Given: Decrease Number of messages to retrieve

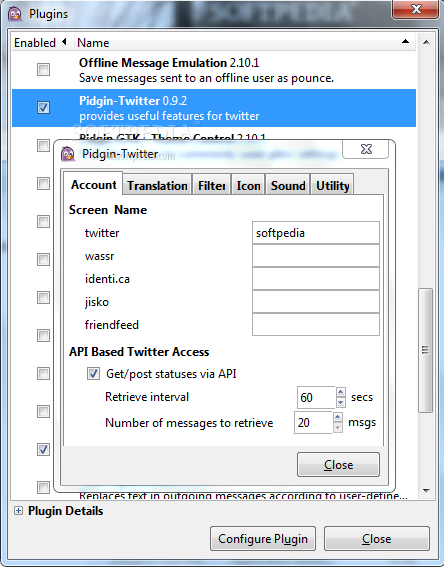Looking at the screenshot, I should [338, 427].
